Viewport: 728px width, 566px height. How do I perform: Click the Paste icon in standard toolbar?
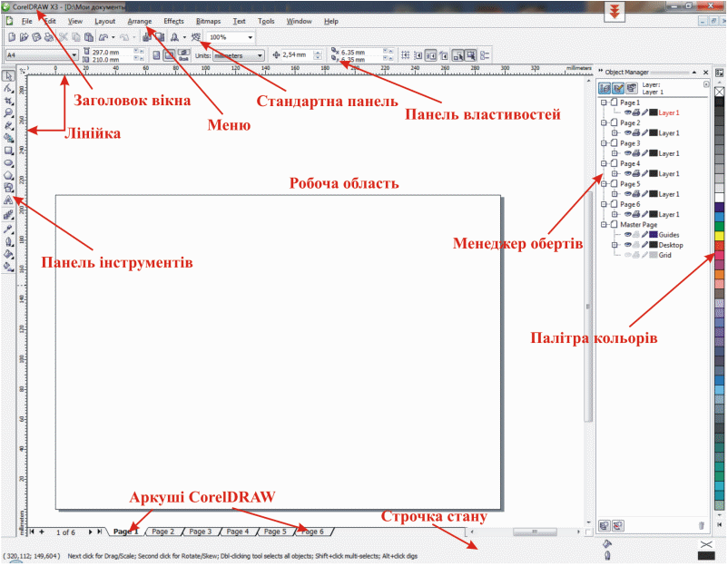click(x=89, y=37)
